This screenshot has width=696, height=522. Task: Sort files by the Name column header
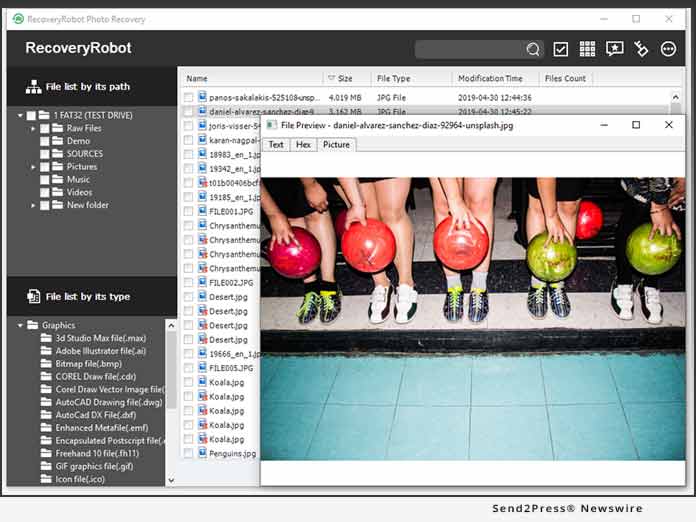[x=250, y=78]
